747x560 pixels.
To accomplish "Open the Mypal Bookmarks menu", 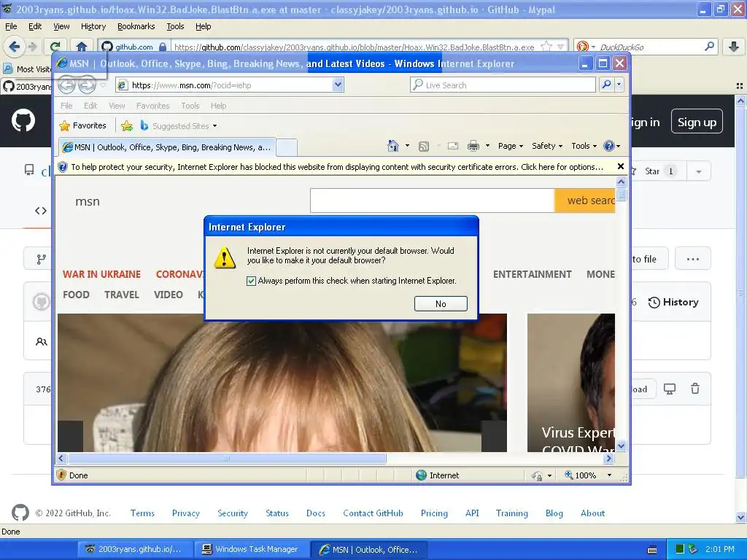I will coord(136,26).
